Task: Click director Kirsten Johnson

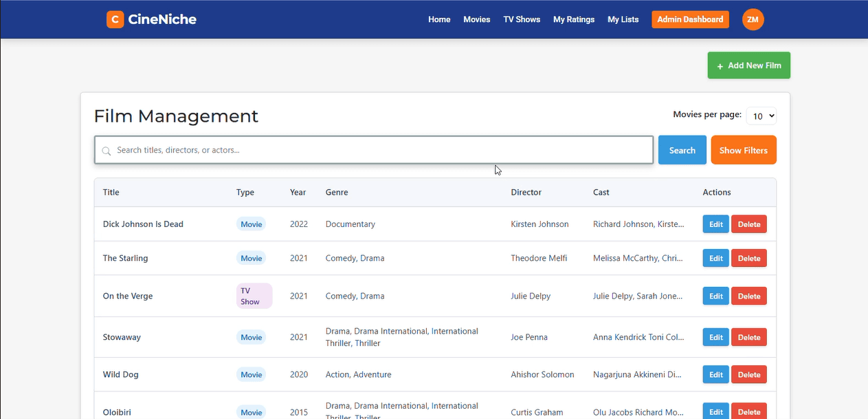Action: tap(540, 224)
